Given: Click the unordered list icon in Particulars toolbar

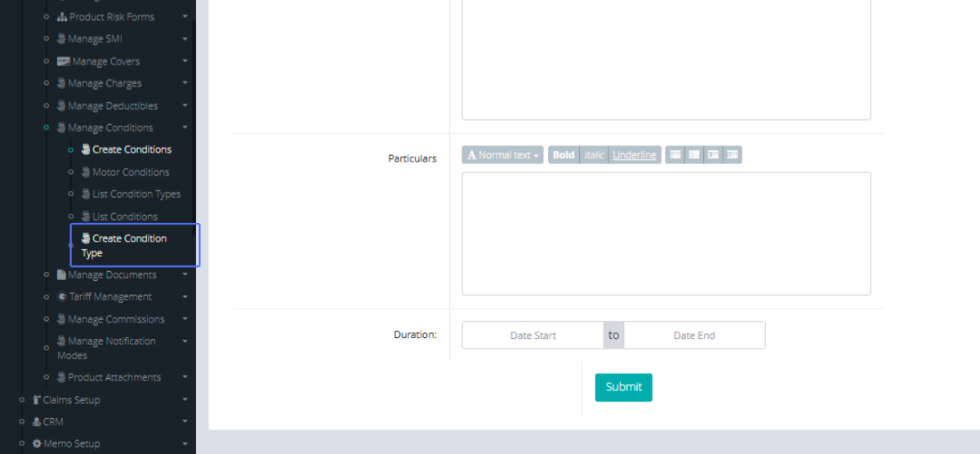Looking at the screenshot, I should tap(675, 155).
